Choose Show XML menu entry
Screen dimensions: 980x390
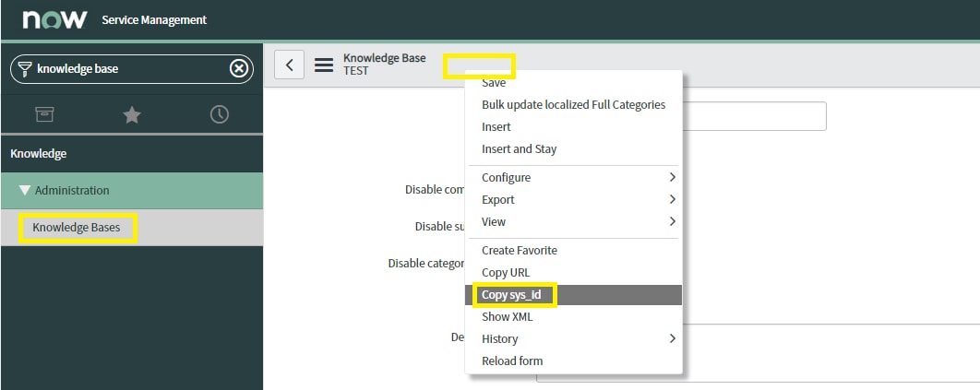click(508, 316)
